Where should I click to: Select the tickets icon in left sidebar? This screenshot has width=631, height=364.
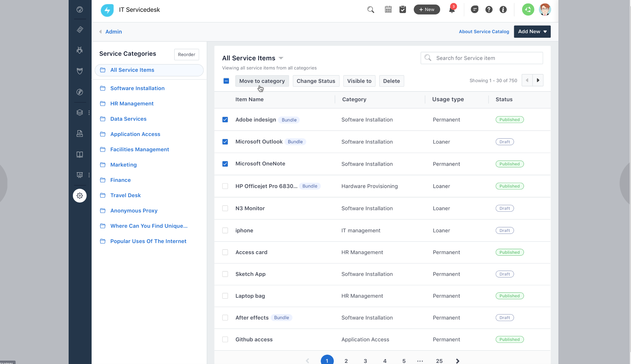point(80,30)
